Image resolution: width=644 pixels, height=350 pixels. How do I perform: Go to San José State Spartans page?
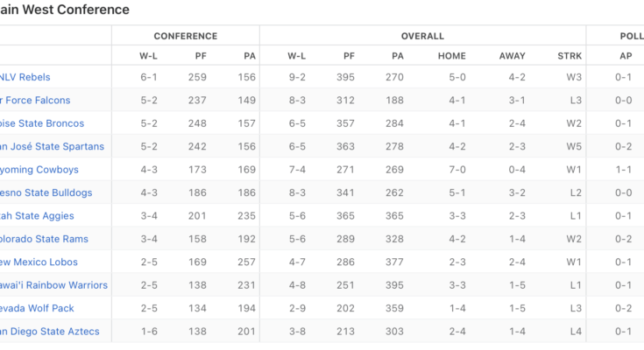[x=52, y=146]
